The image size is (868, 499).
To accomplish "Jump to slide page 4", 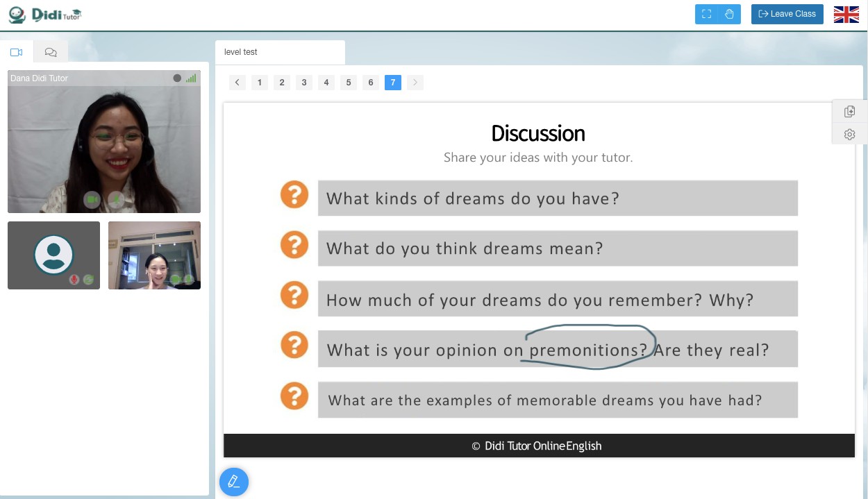I will [326, 83].
